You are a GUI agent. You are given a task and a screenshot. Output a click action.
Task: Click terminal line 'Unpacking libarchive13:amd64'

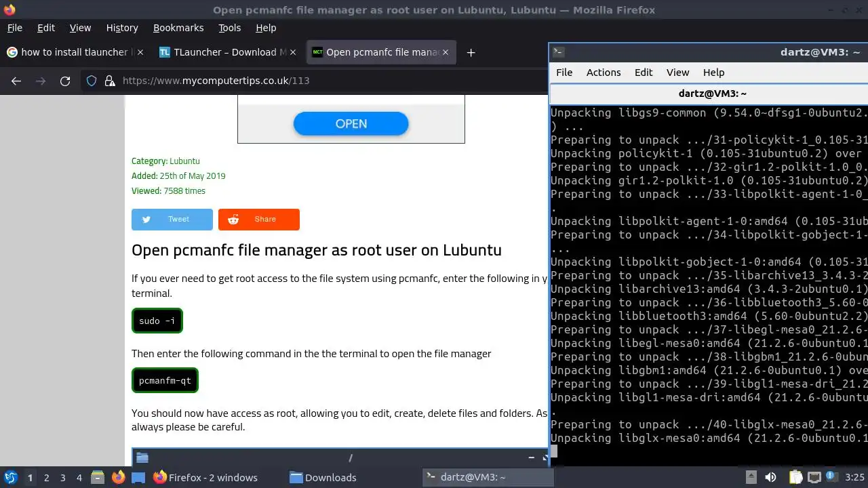coord(709,289)
